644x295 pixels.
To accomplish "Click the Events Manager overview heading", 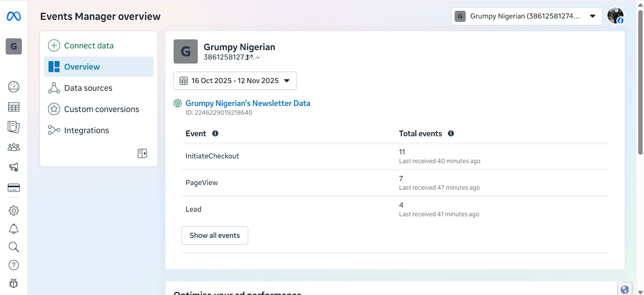I will click(x=100, y=17).
